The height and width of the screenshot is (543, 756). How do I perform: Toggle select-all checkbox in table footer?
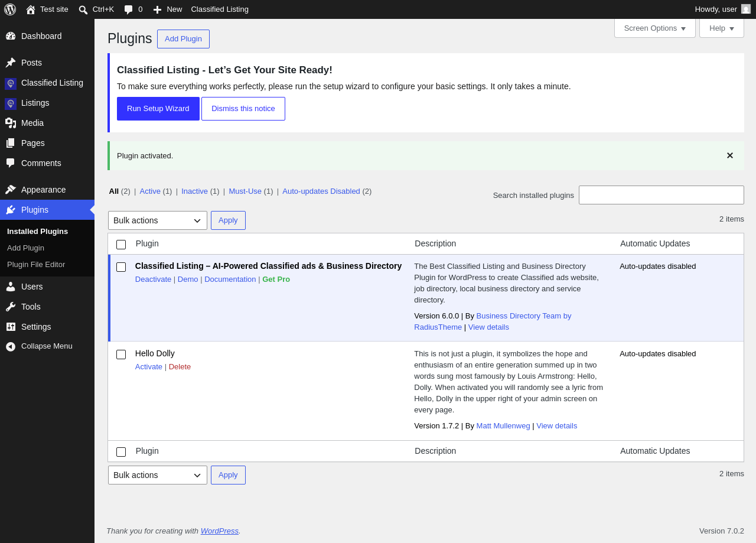[x=121, y=452]
